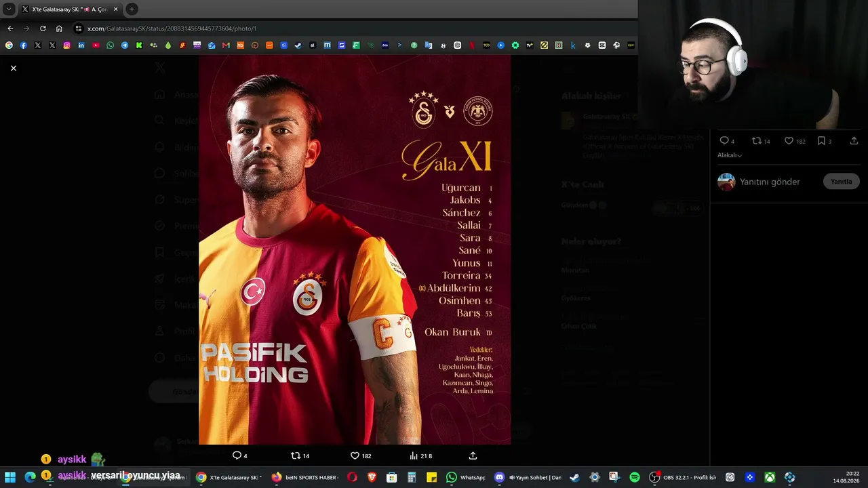Open the Windows Start menu
The width and height of the screenshot is (868, 488).
(10, 477)
